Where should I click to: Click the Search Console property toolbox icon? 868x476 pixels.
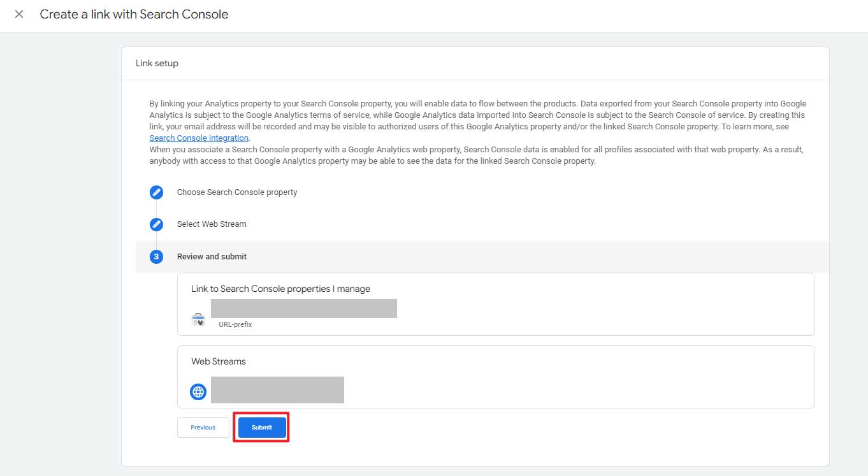(x=198, y=320)
